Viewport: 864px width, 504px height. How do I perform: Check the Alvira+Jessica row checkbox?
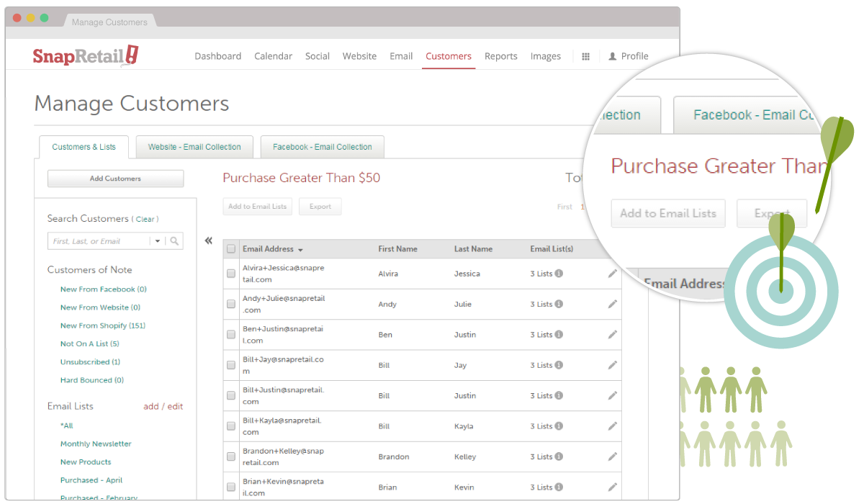[231, 274]
